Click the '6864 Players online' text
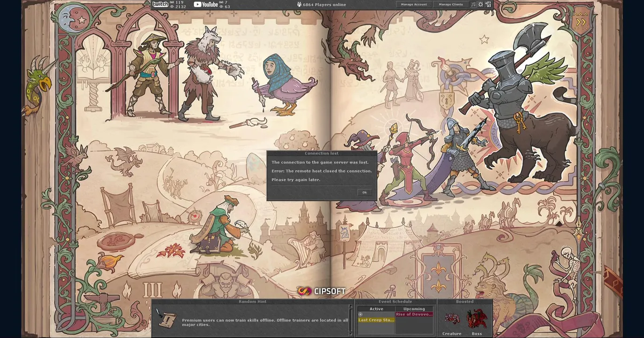Screen dimensions: 644x338 click(x=325, y=5)
